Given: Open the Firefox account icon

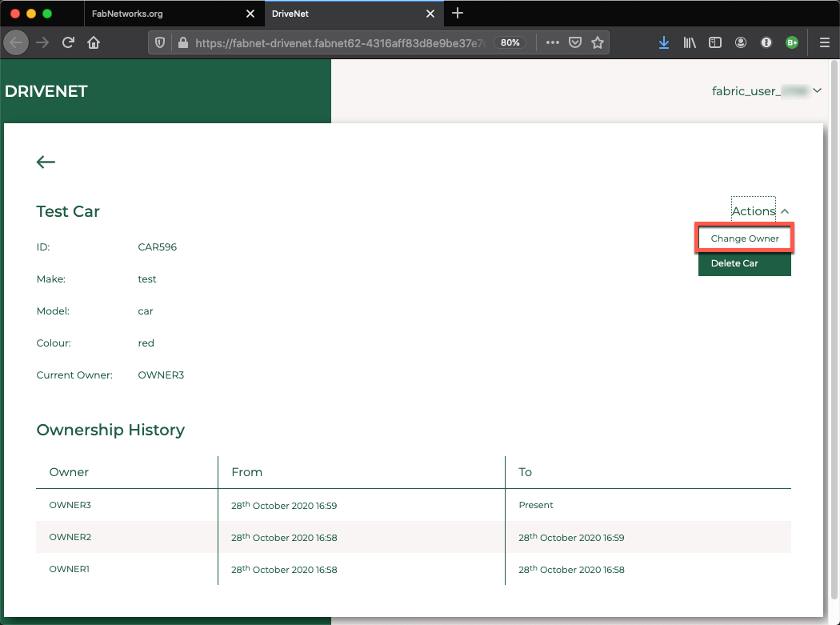Looking at the screenshot, I should [740, 43].
